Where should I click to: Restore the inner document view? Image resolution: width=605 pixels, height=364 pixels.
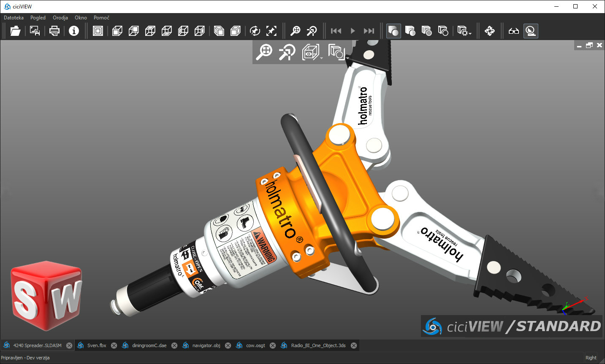(x=589, y=46)
